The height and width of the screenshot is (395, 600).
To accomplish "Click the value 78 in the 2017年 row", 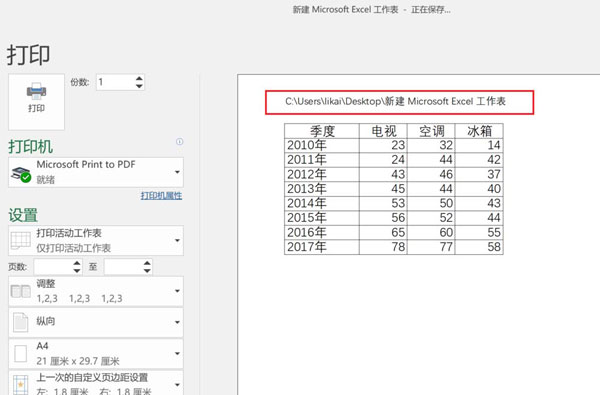I will click(398, 247).
